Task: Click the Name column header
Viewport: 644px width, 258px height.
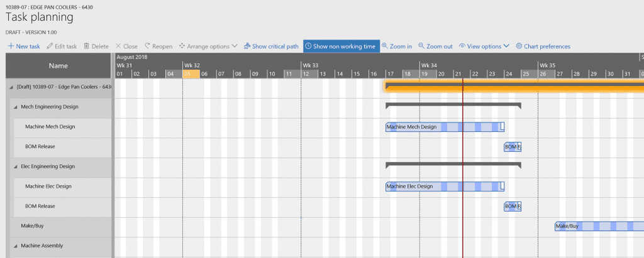Action: tap(58, 66)
